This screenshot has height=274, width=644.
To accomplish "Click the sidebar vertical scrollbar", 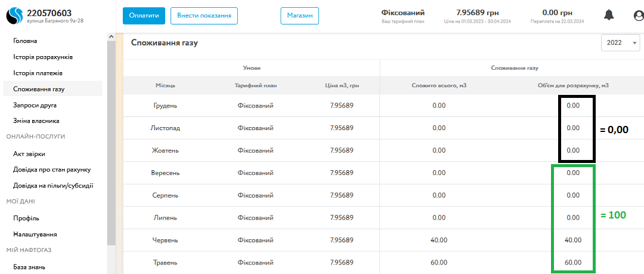I will (111, 143).
